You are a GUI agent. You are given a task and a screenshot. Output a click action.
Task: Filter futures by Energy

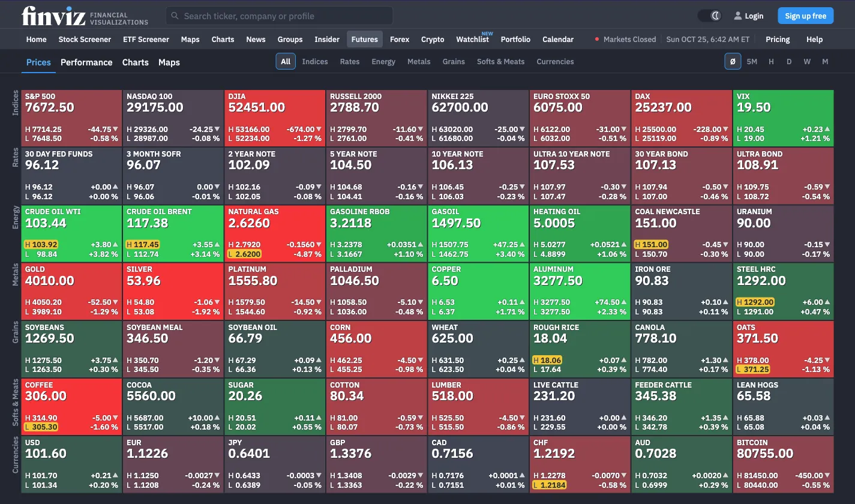(x=383, y=62)
